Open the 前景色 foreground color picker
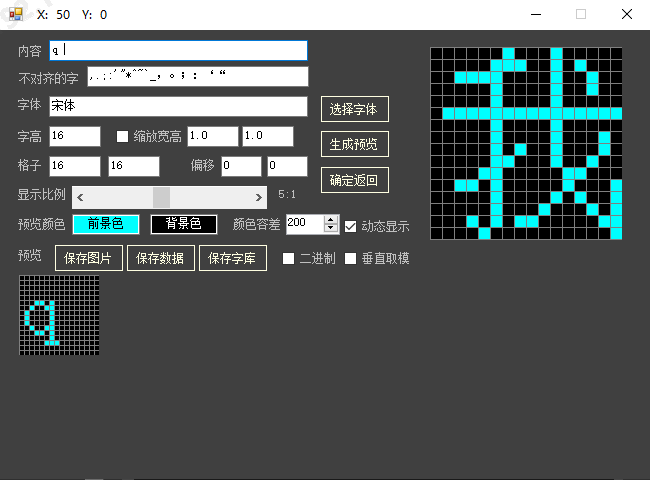Image resolution: width=650 pixels, height=480 pixels. 106,224
